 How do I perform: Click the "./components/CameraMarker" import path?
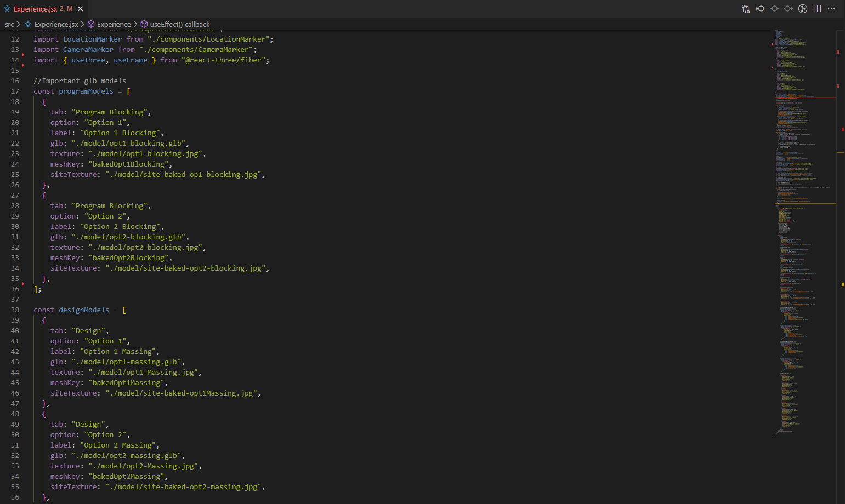tap(197, 50)
